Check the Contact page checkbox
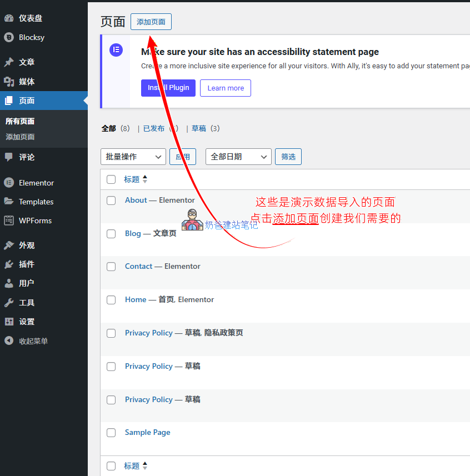Screen dimensions: 470x476 (x=111, y=267)
